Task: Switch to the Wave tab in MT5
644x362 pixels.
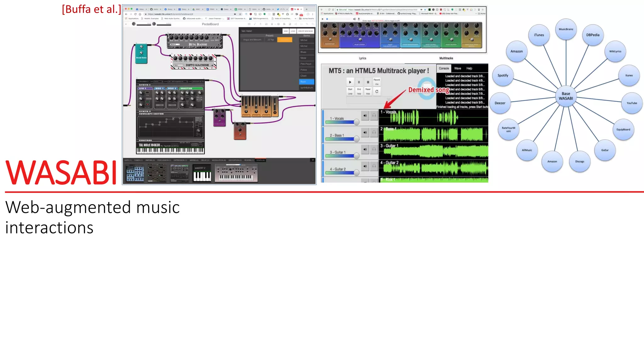Action: coord(458,68)
